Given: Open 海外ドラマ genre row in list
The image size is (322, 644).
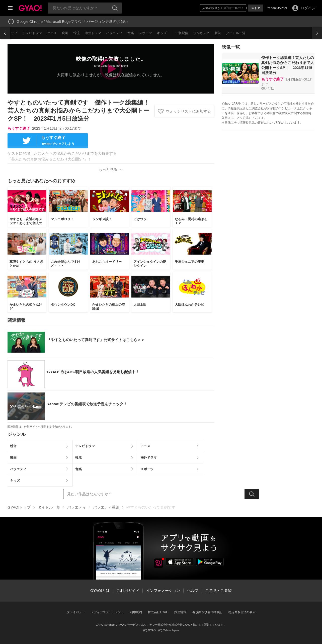Looking at the screenshot, I should [171, 457].
